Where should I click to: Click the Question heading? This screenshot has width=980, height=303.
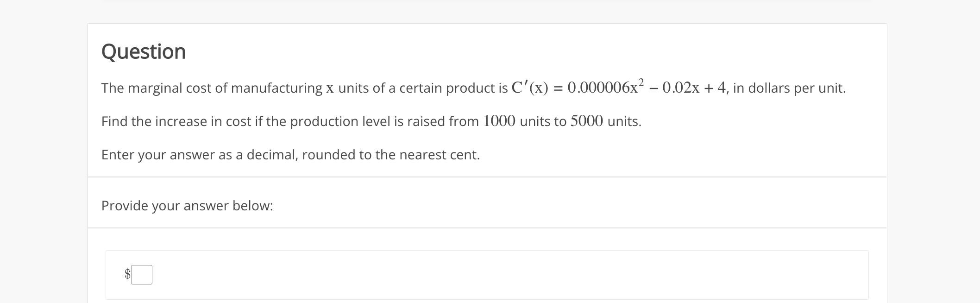click(x=144, y=51)
